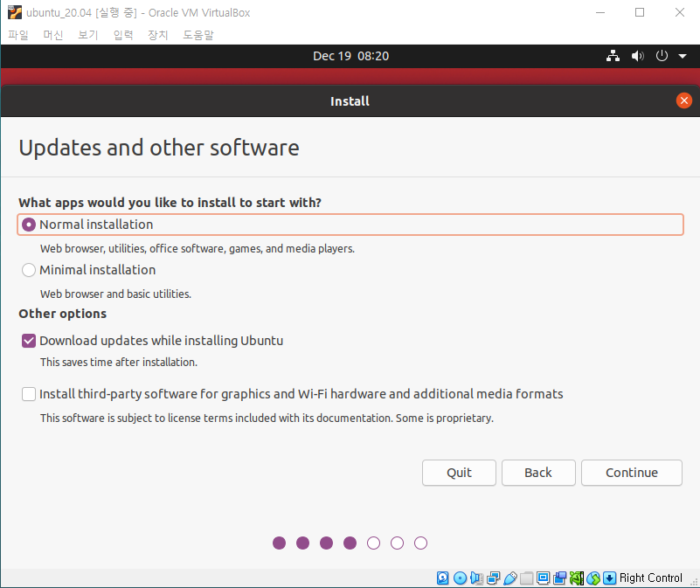The image size is (700, 588).
Task: Click 'This saves time after installation.' text
Action: pos(119,362)
